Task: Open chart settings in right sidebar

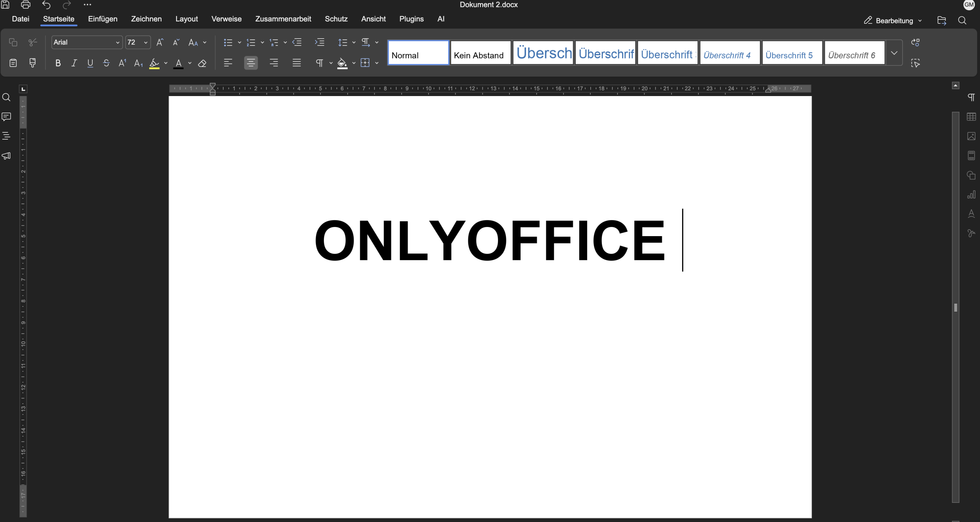Action: pos(971,195)
